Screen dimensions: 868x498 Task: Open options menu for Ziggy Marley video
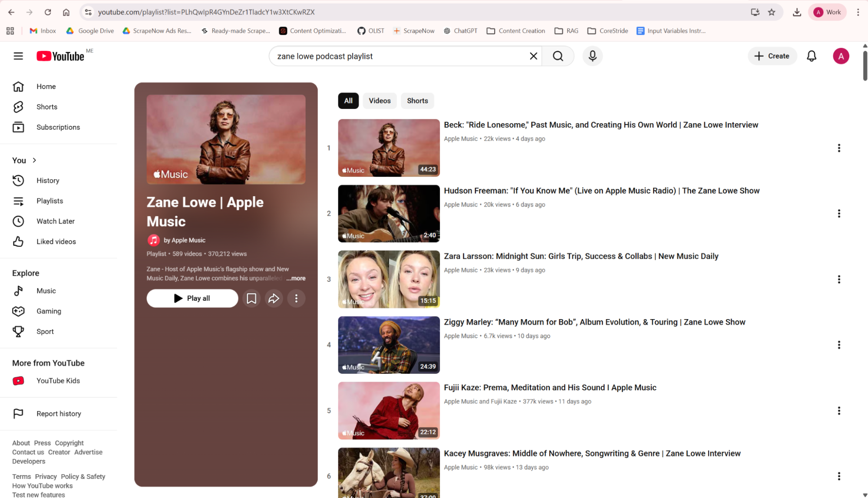[838, 345]
